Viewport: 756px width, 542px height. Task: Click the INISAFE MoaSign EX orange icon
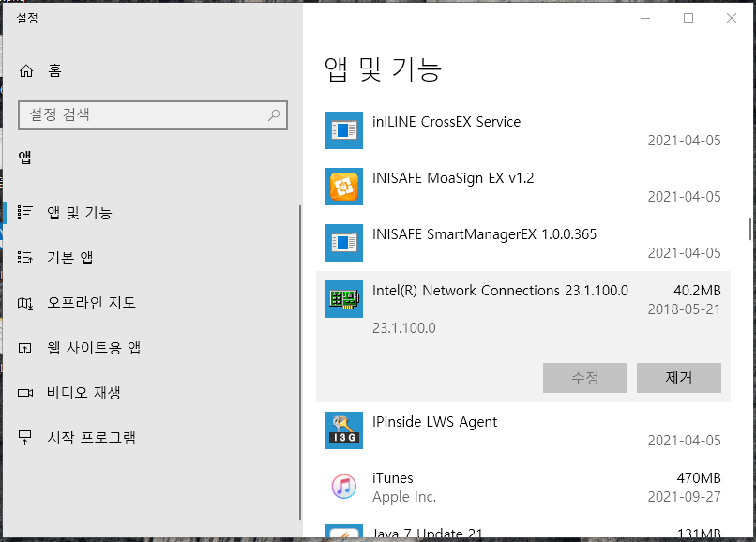(x=344, y=187)
